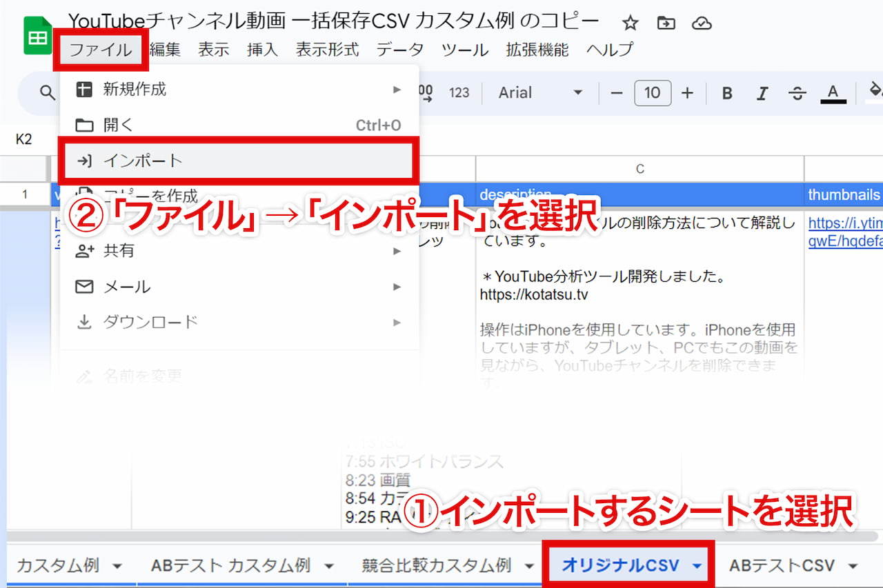Click the メール envelope icon
The image size is (883, 588).
coord(84,287)
